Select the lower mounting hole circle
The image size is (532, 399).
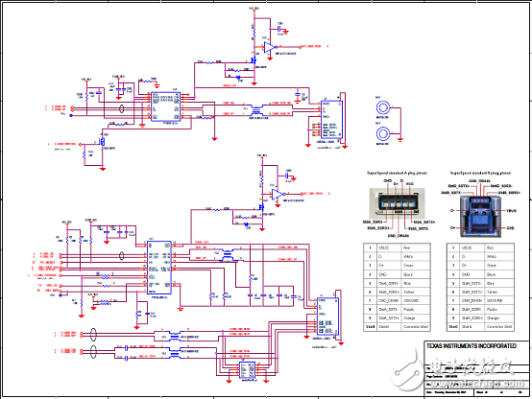pos(383,134)
